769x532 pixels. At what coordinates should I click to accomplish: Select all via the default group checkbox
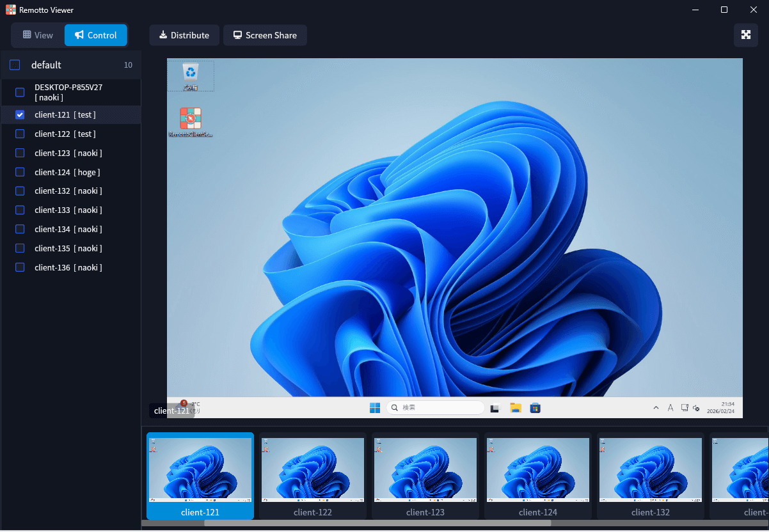(x=15, y=65)
